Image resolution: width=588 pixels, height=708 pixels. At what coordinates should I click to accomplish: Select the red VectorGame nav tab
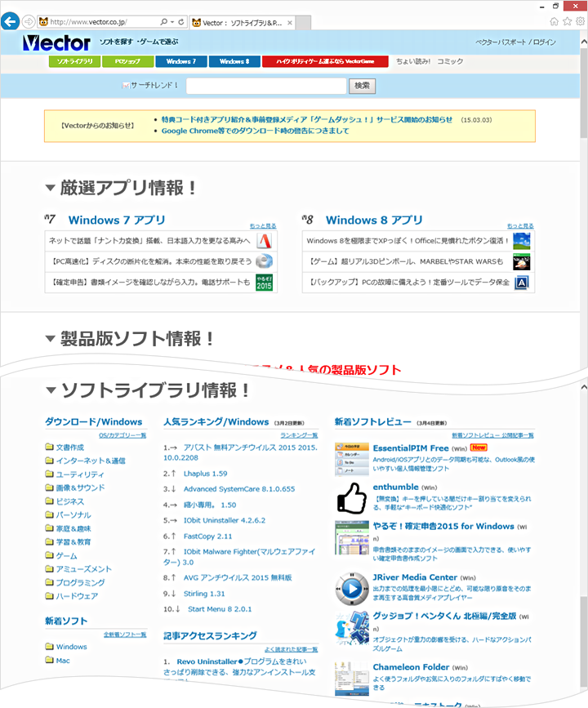point(325,61)
